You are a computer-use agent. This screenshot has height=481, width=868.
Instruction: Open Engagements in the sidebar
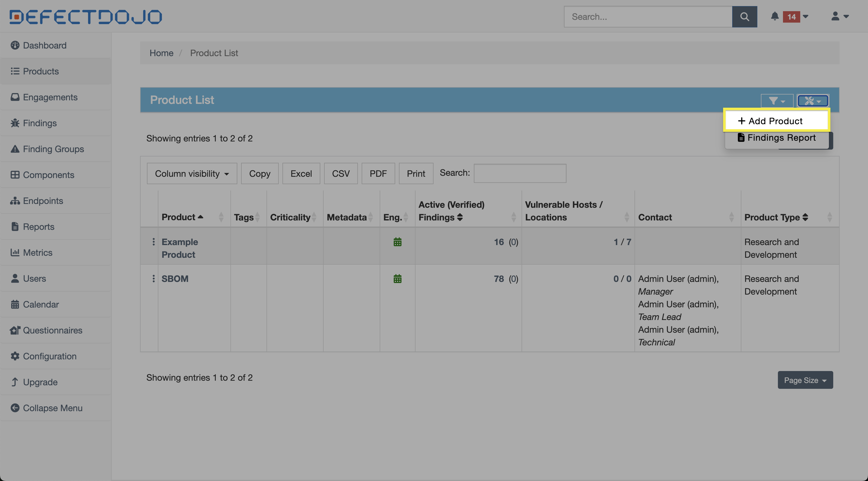click(x=56, y=97)
